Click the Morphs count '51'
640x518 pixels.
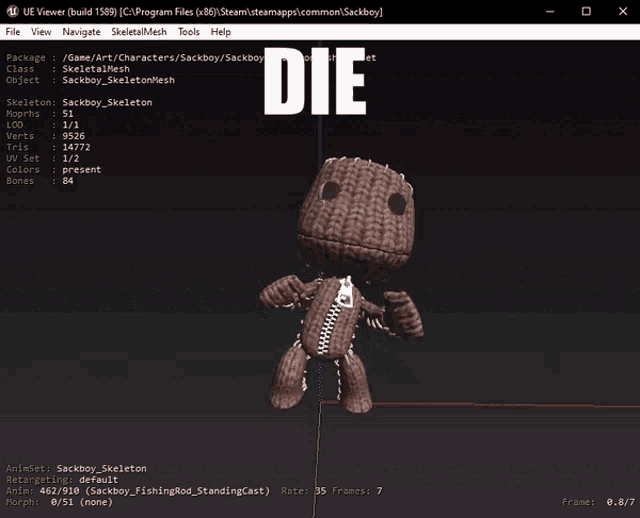tap(68, 113)
